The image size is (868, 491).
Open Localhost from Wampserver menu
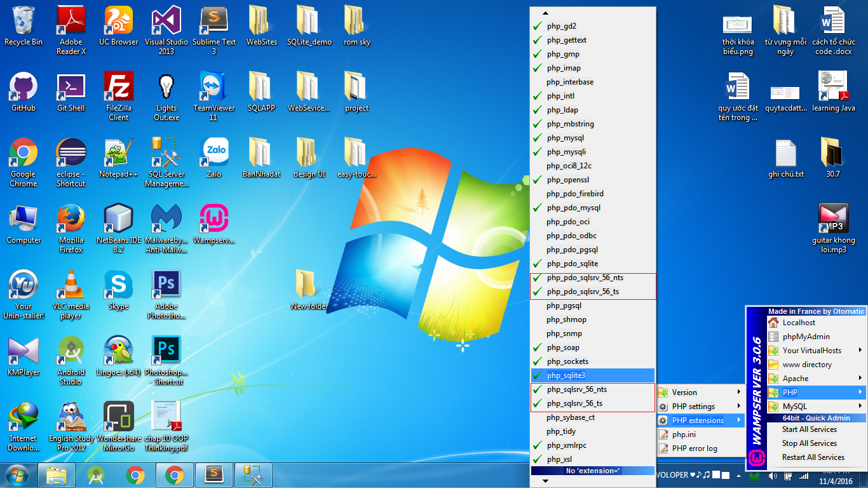pyautogui.click(x=816, y=323)
